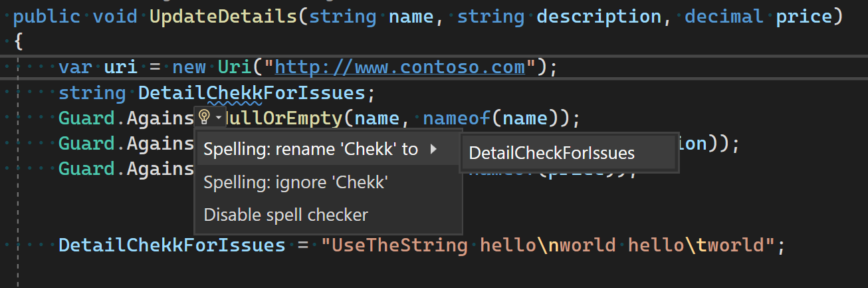This screenshot has height=288, width=868.
Task: Open the "Spelling: rename 'Chekk' to" submenu
Action: point(310,150)
